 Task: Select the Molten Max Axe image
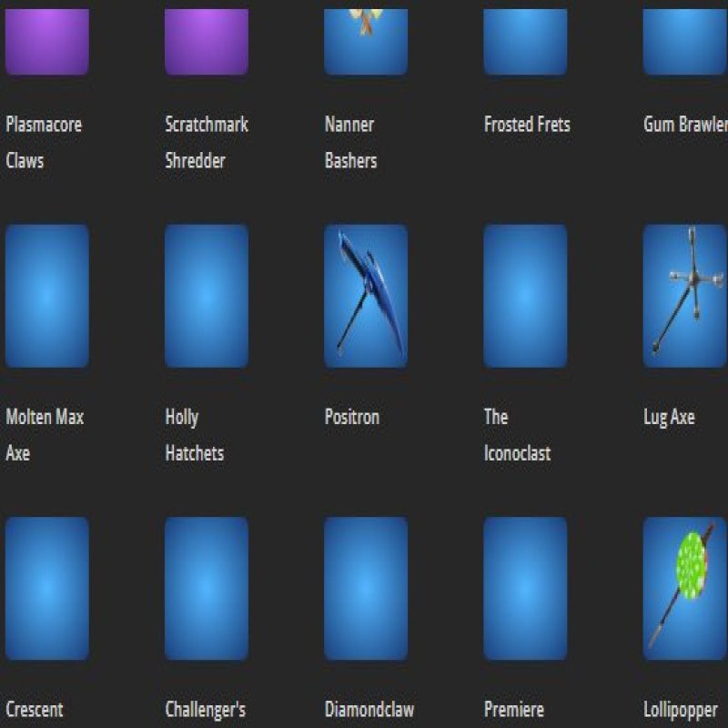(x=45, y=294)
